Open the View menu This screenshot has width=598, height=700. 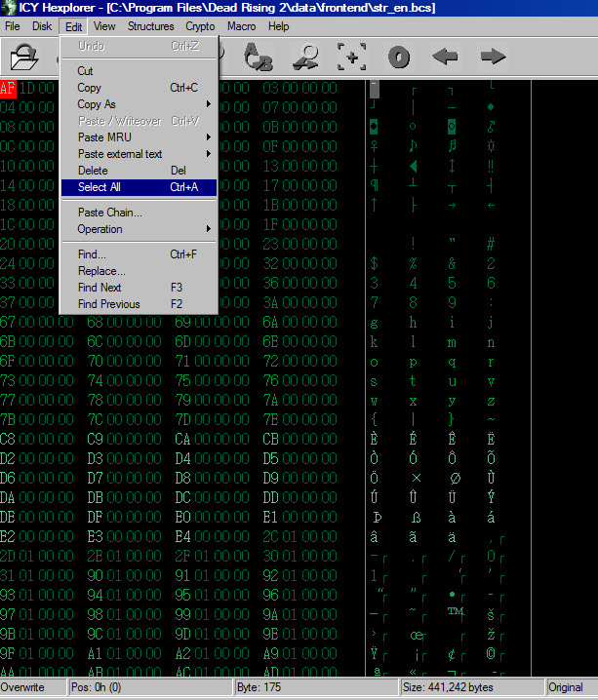[104, 26]
